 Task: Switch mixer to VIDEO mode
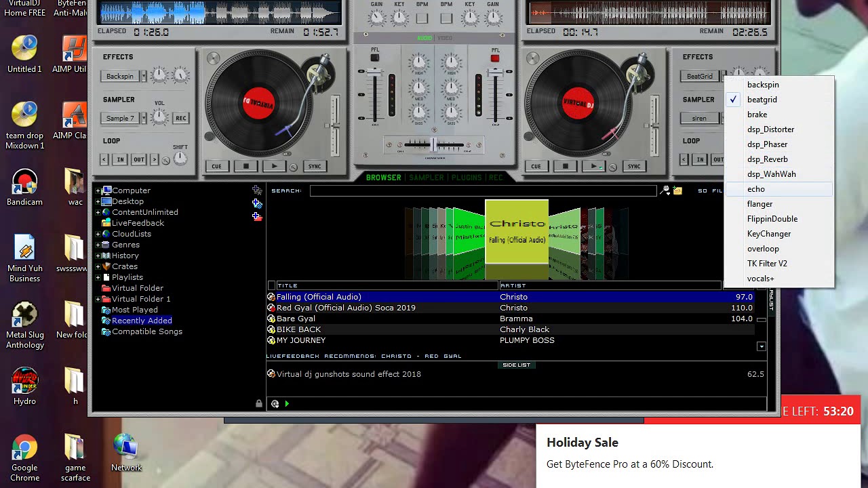pos(445,38)
